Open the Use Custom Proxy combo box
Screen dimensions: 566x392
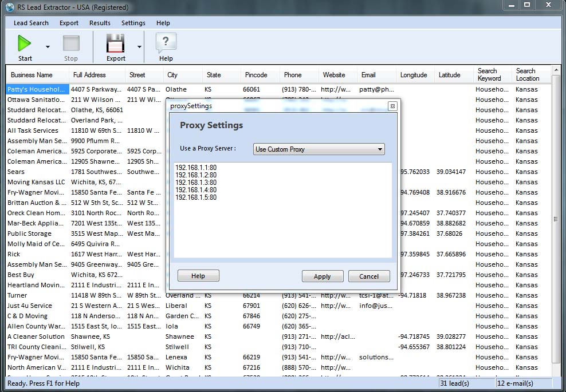(x=319, y=149)
